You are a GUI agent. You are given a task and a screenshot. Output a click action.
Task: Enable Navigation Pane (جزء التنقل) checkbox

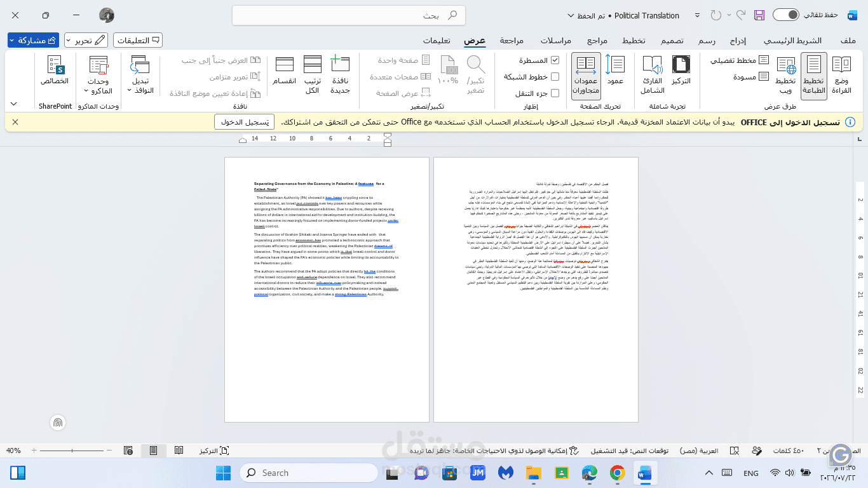coord(555,93)
